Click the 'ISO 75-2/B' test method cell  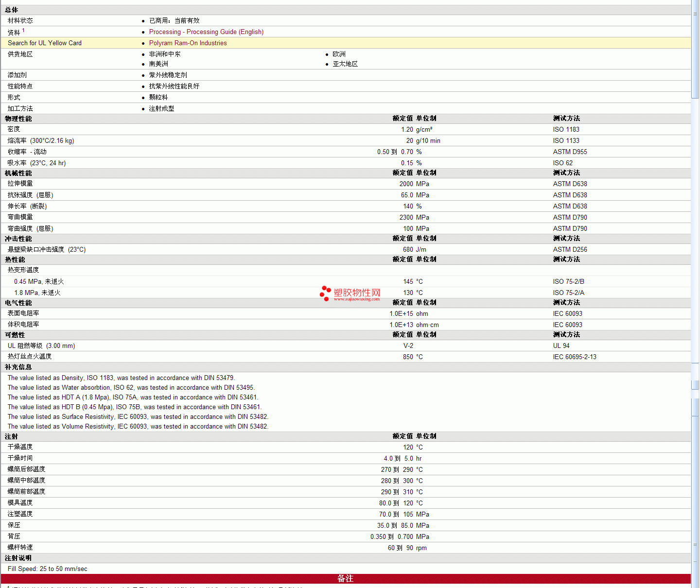coord(568,281)
